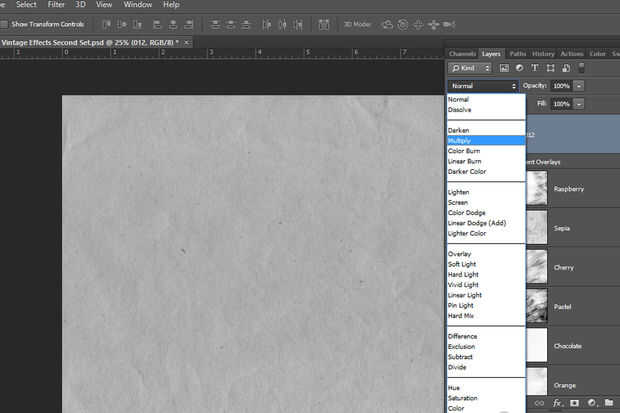The image size is (620, 413).
Task: Click the type layer filter icon
Action: coord(535,68)
